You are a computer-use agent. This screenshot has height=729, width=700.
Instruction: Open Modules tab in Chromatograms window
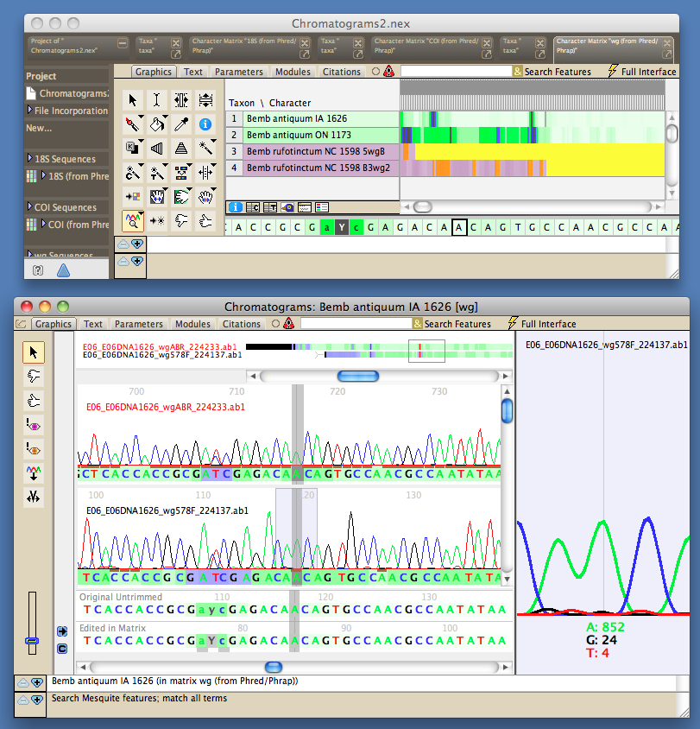(x=192, y=324)
